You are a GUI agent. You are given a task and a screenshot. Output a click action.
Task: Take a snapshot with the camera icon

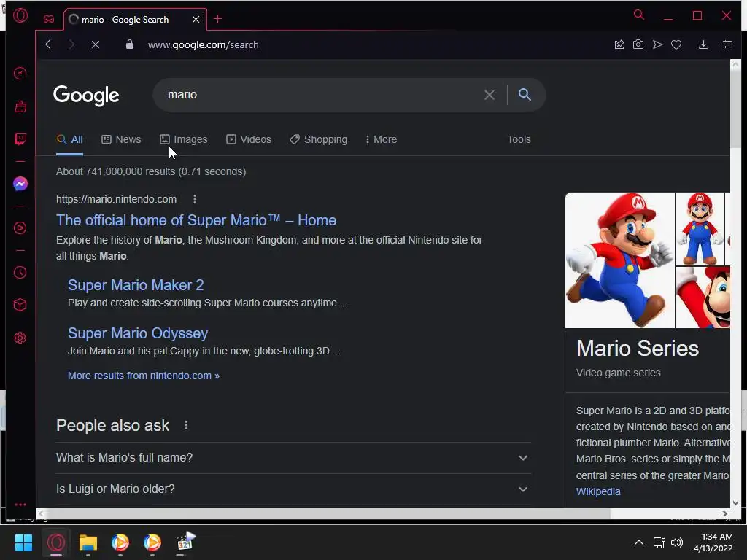coord(638,44)
